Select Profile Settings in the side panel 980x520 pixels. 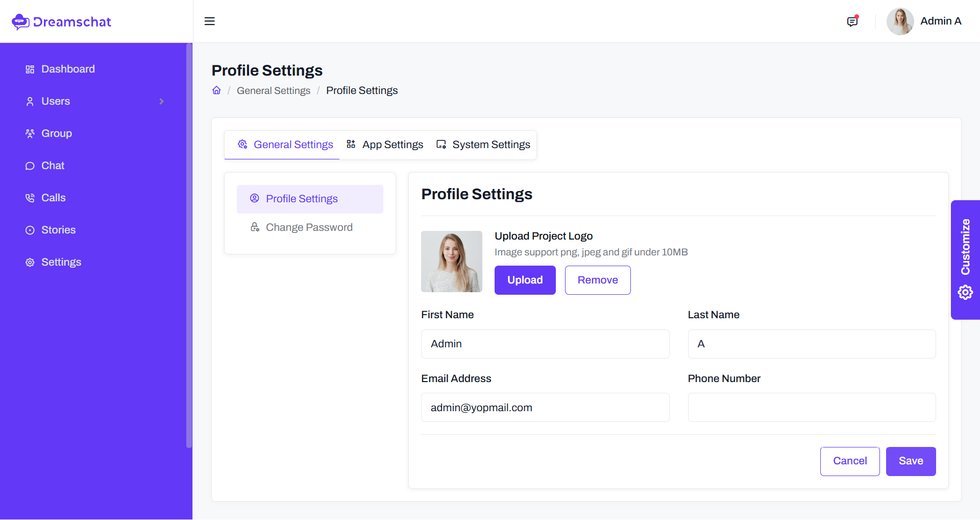[x=310, y=199]
